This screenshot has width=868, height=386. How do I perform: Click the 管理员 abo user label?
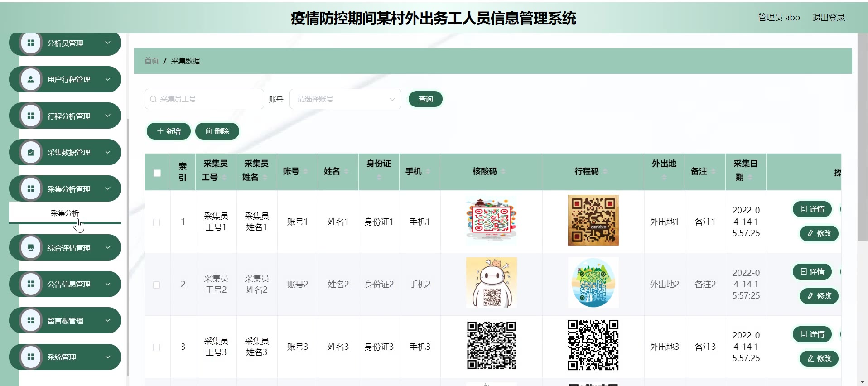pyautogui.click(x=779, y=18)
